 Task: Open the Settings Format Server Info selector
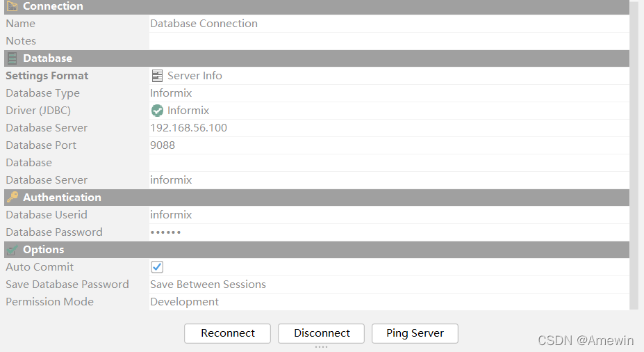[389, 76]
